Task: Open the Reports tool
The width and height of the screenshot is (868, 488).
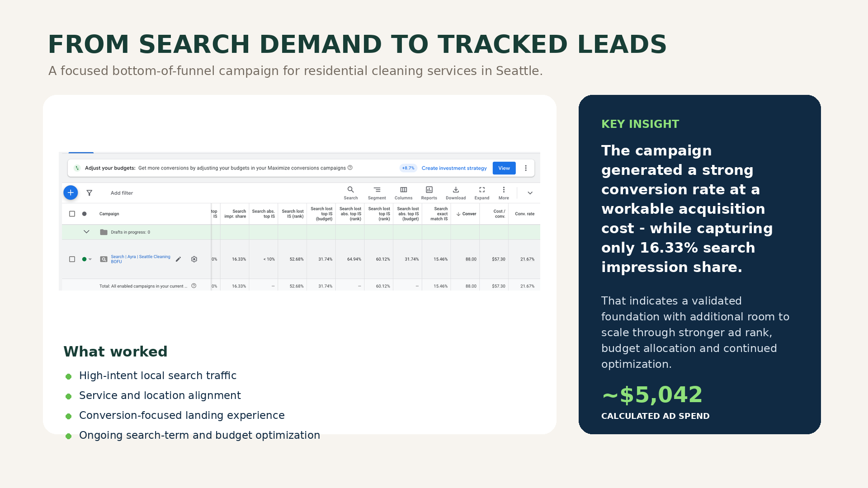Action: pyautogui.click(x=429, y=193)
